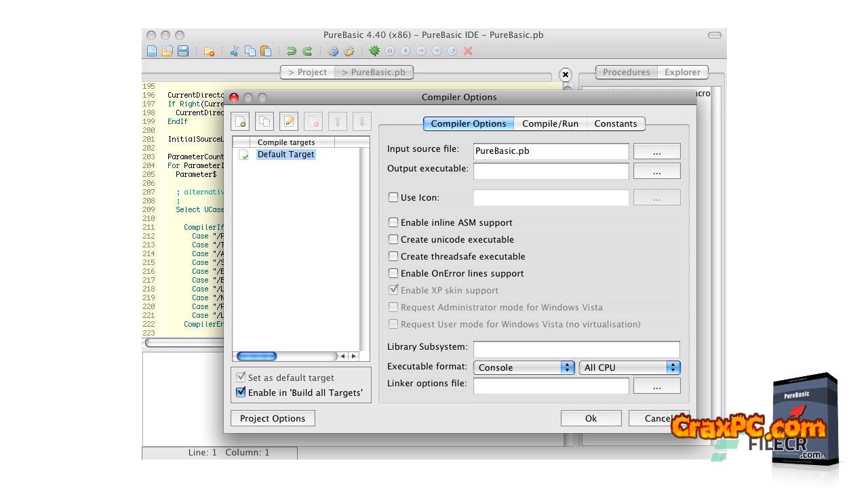The height and width of the screenshot is (488, 868).
Task: Open the Console executable format dropdown
Action: [524, 367]
